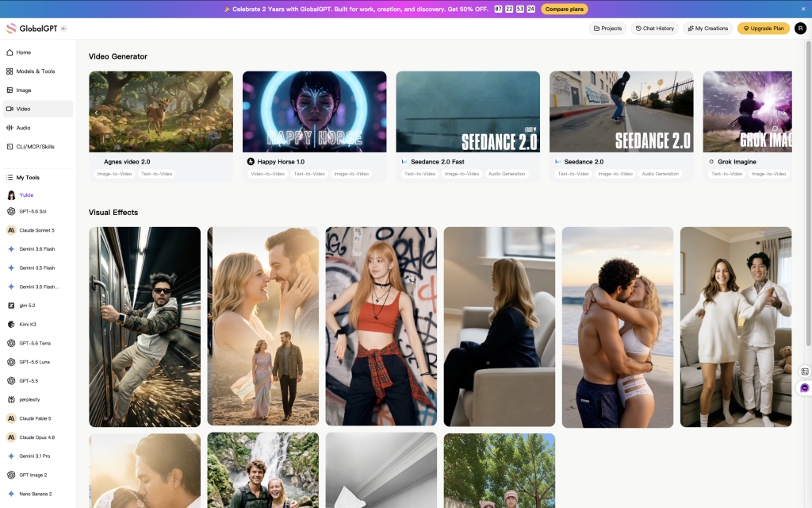Open the red-haired graffiti girl effect
Image resolution: width=812 pixels, height=508 pixels.
pyautogui.click(x=381, y=326)
